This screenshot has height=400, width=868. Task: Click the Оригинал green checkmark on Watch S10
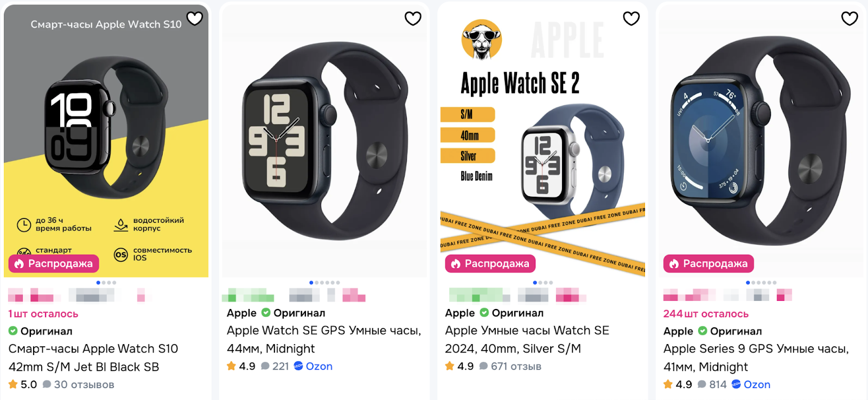tap(13, 331)
